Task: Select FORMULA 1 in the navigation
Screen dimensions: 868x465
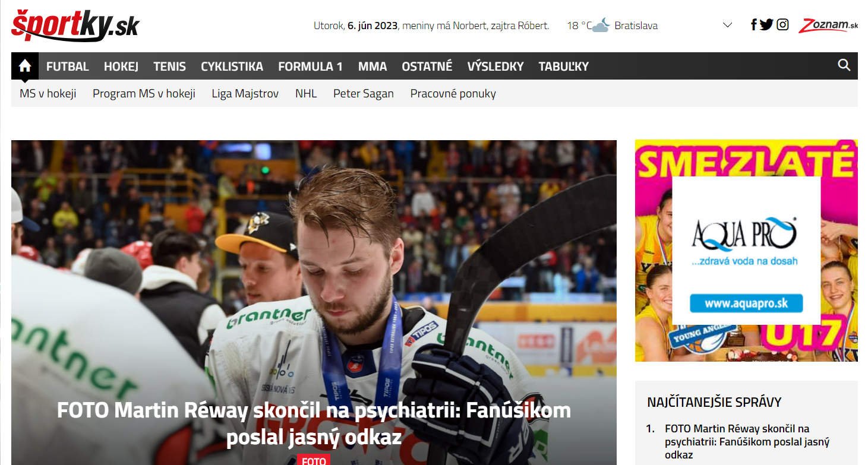Action: pyautogui.click(x=310, y=67)
